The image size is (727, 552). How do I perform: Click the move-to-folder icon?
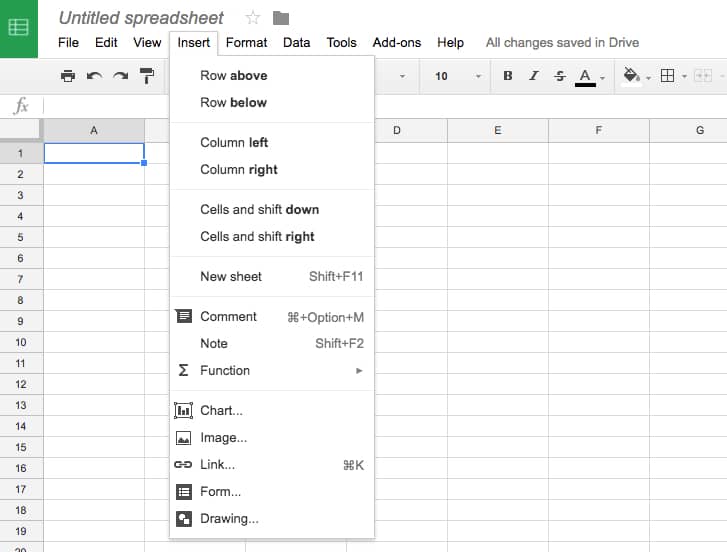pos(281,18)
